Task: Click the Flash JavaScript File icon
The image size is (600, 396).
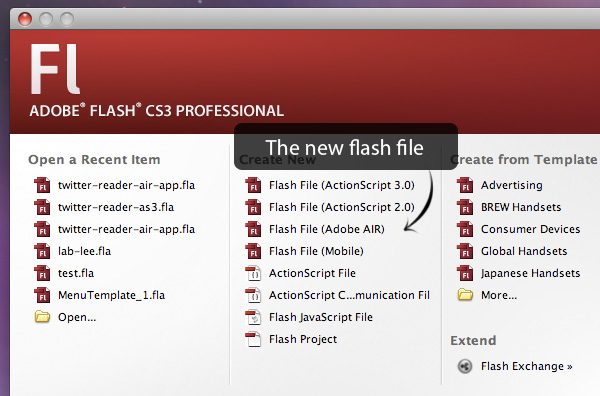Action: point(253,317)
